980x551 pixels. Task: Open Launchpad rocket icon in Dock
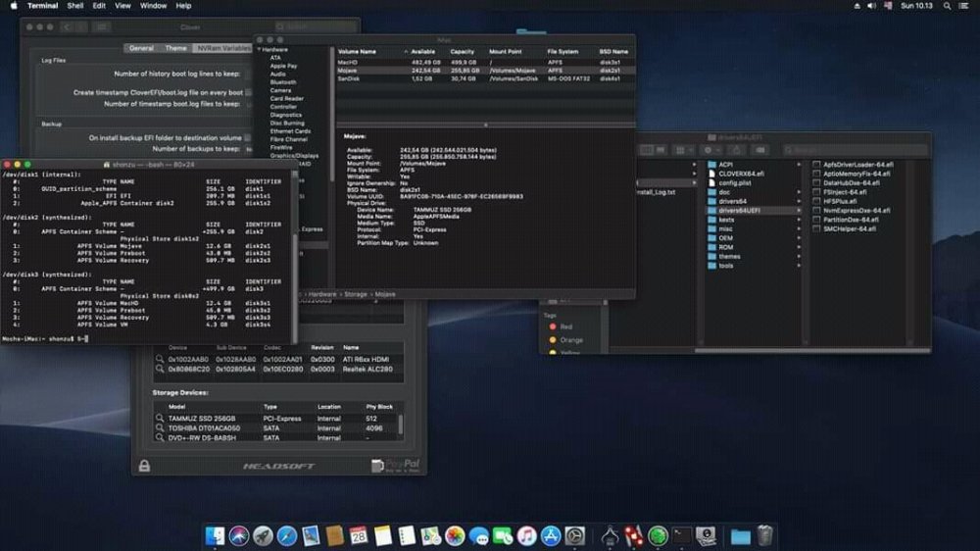pyautogui.click(x=263, y=536)
